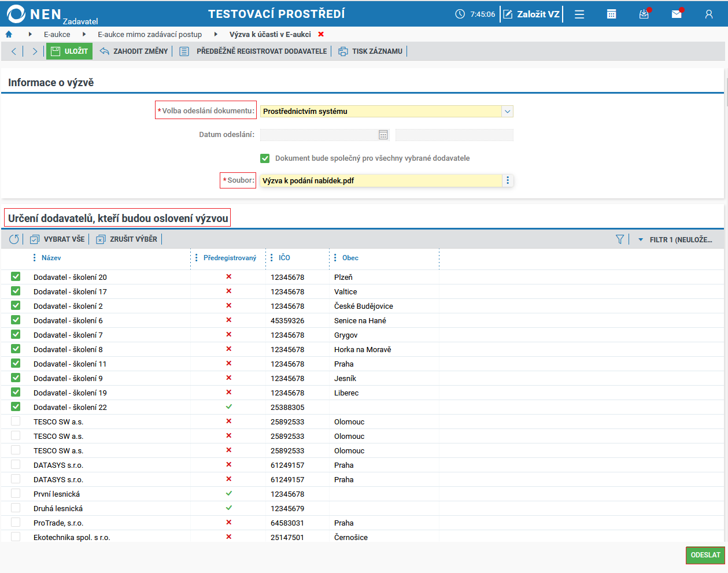Expand breadcrumb arrow before E-aukce
Viewport: 728px width, 573px height.
pyautogui.click(x=30, y=35)
